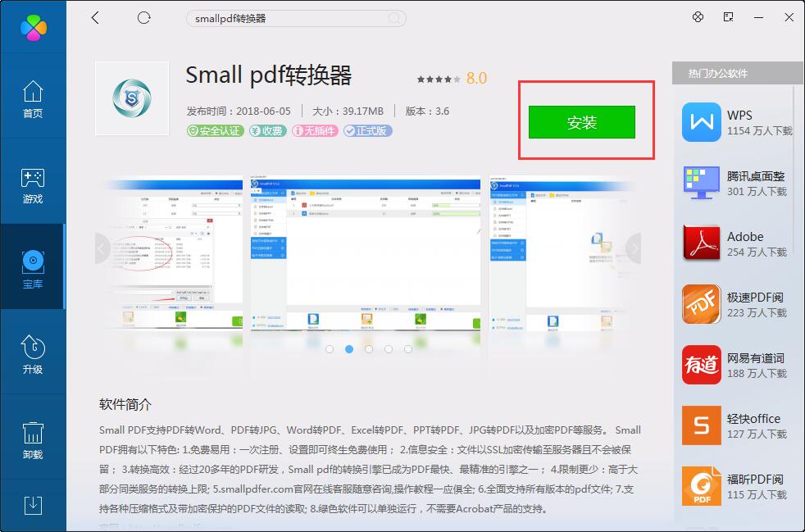Open the right preview screenshot
Screen dimensions: 805x532
[x=565, y=253]
